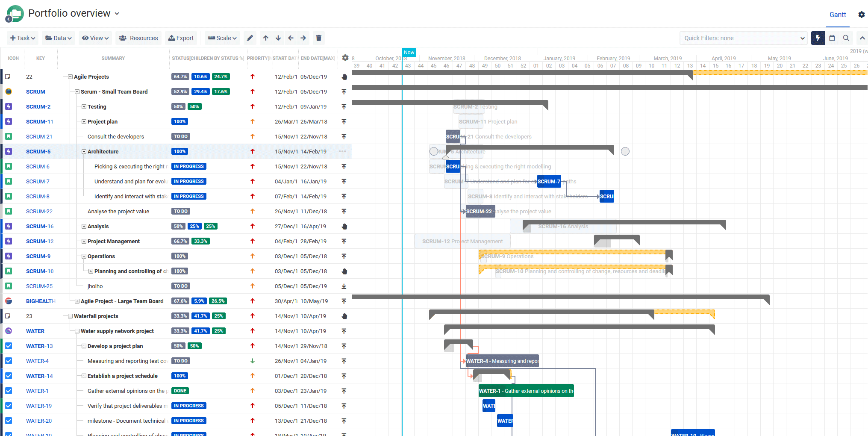Open the SCRUM-21 issue link
This screenshot has height=436, width=868.
click(x=39, y=137)
